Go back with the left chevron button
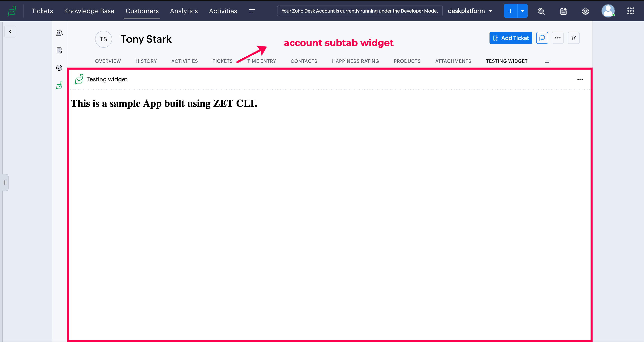644x342 pixels. 10,32
